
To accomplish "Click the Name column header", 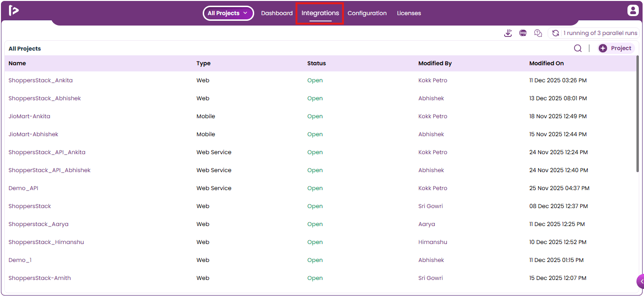I will (17, 63).
